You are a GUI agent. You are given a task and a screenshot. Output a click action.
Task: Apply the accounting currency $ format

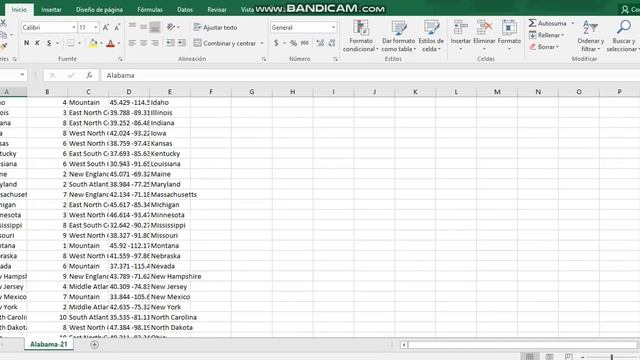click(x=276, y=43)
